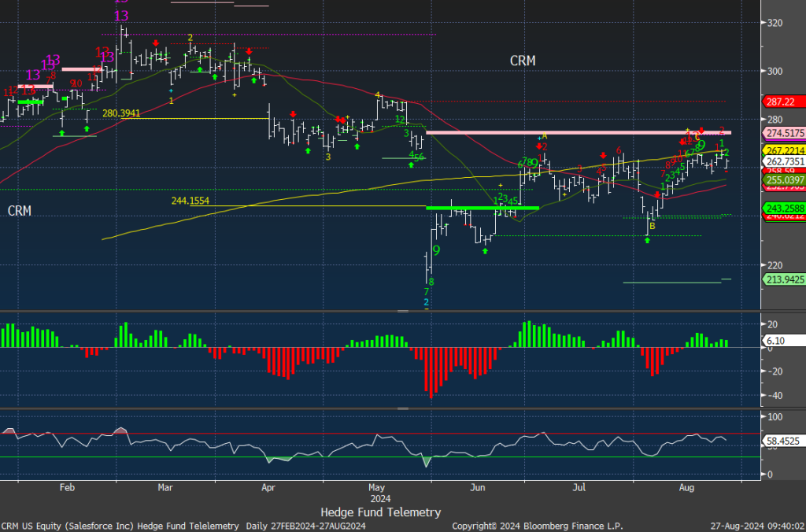
Task: Click the May month label
Action: click(377, 487)
